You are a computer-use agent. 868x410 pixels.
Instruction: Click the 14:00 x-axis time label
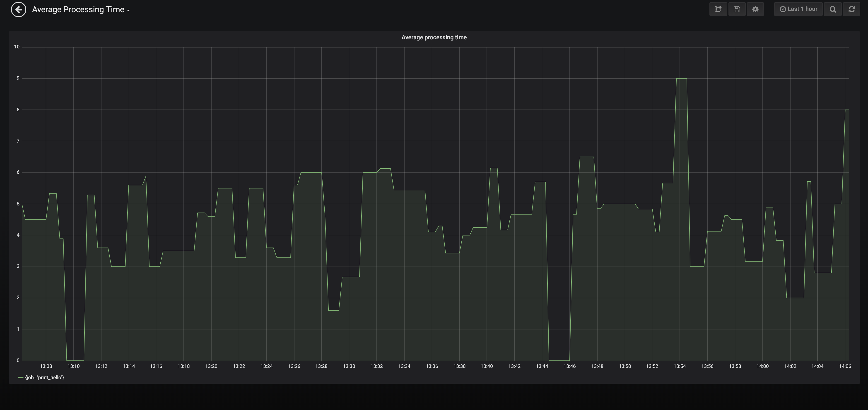[762, 366]
